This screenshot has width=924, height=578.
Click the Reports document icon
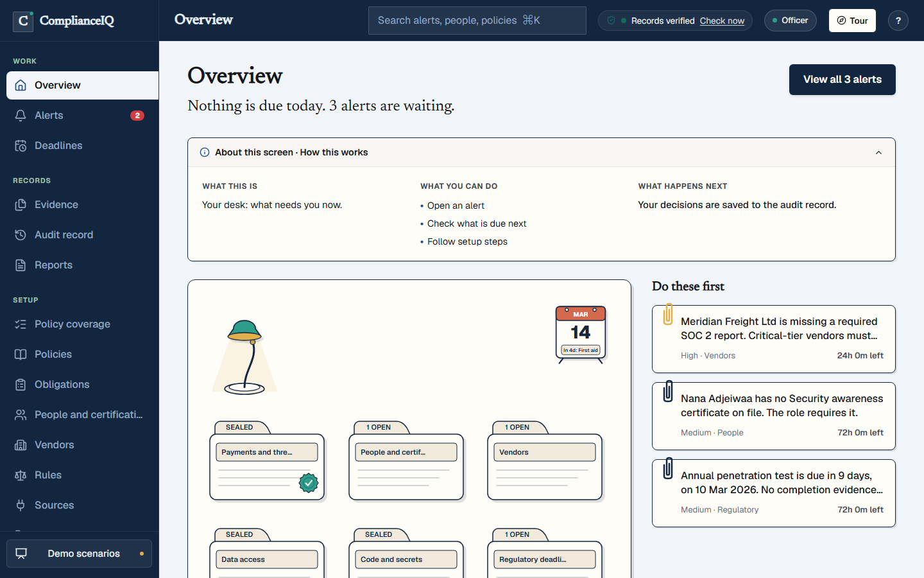[x=21, y=265]
